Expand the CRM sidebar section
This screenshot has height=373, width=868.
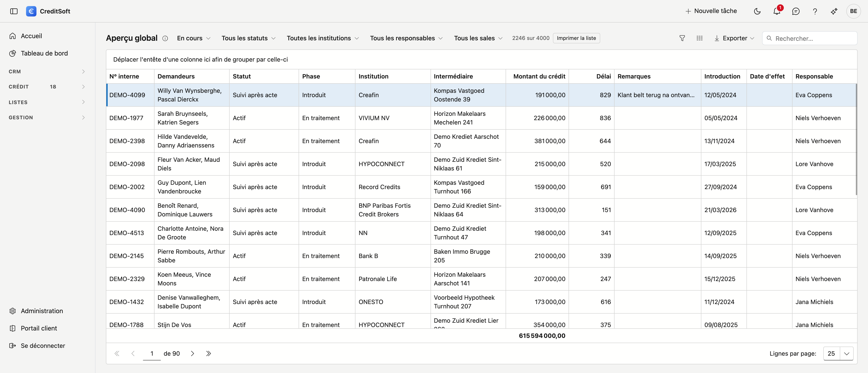tap(47, 71)
